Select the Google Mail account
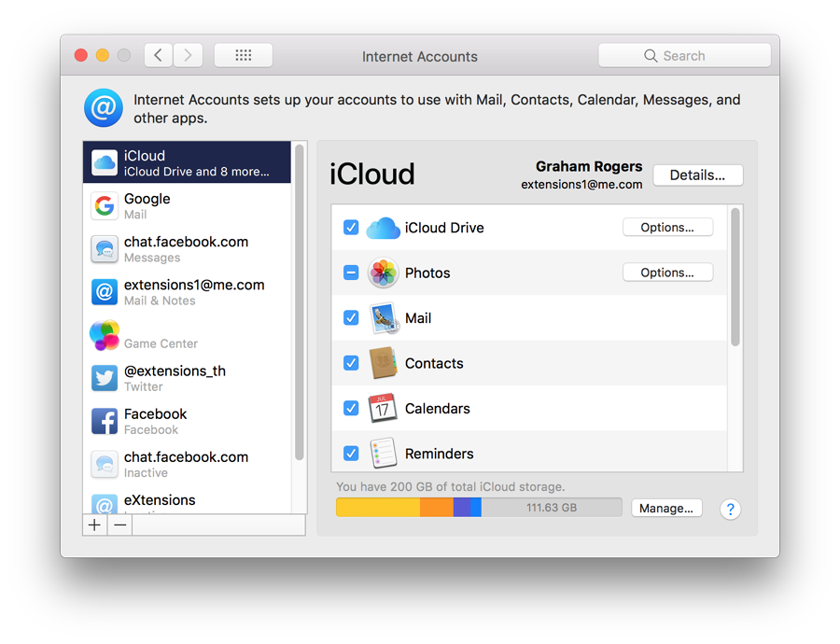The height and width of the screenshot is (644, 840). [x=187, y=205]
